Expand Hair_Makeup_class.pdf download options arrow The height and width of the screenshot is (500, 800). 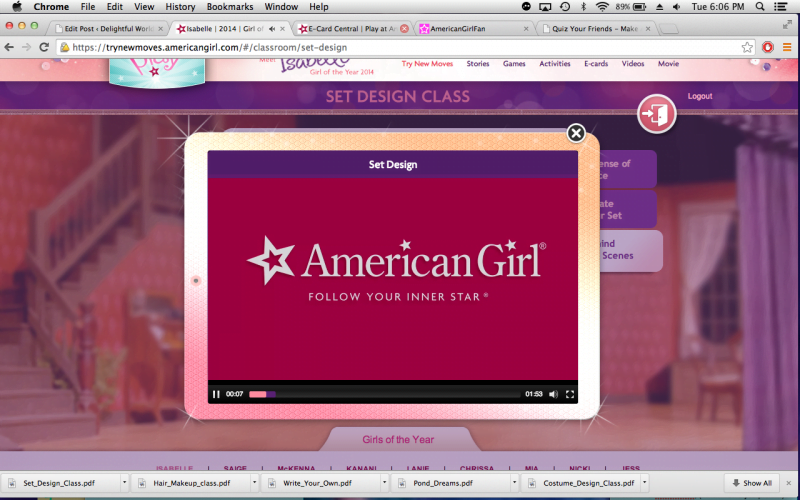click(x=254, y=483)
